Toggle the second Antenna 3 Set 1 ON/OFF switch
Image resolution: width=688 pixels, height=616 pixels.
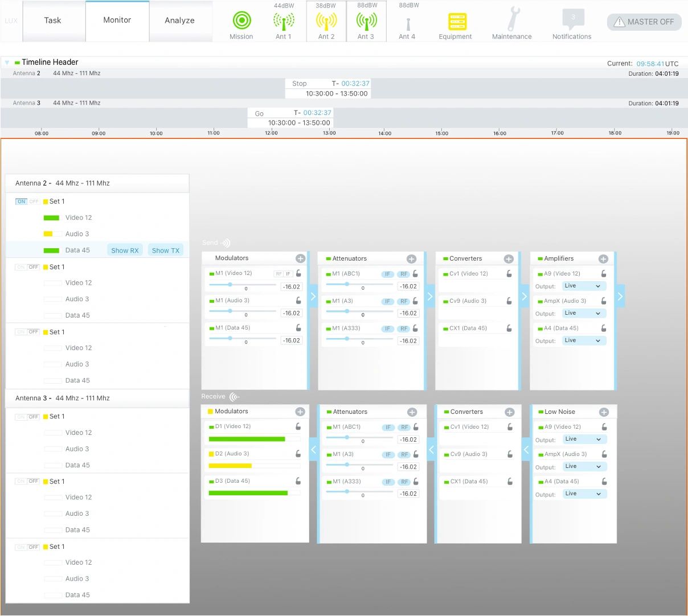point(27,482)
